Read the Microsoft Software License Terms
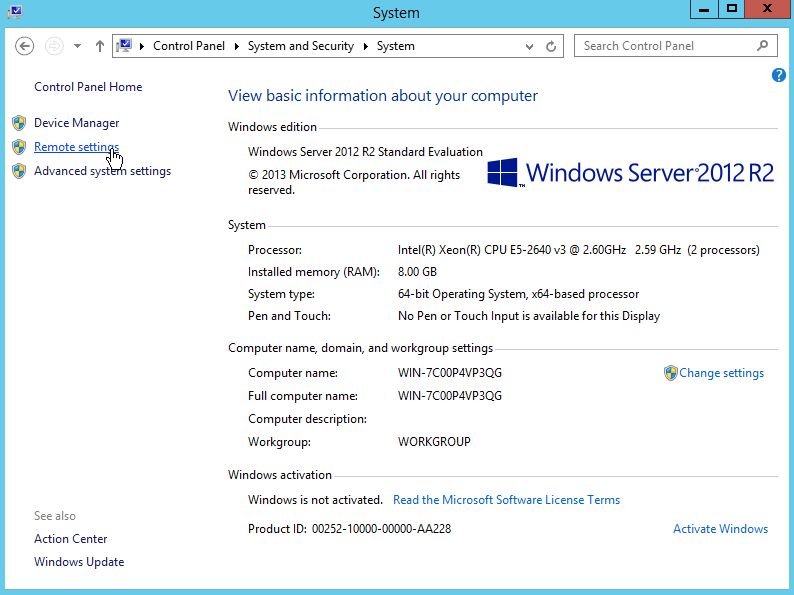This screenshot has height=595, width=794. pos(506,500)
